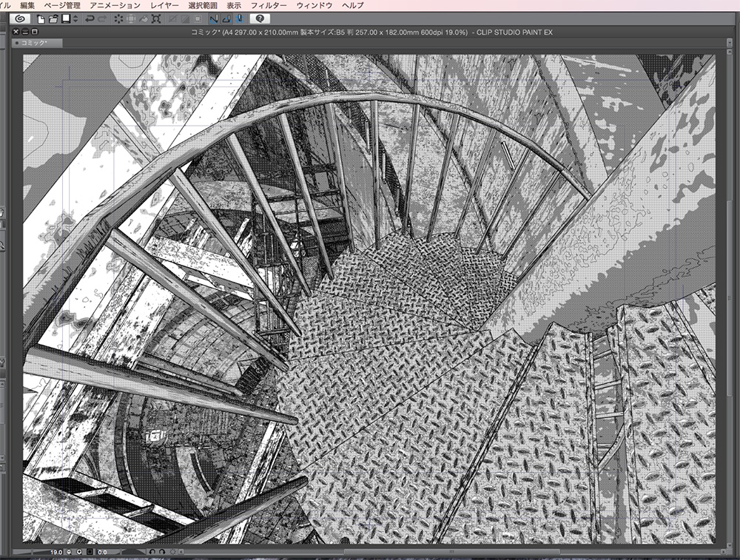740x560 pixels.
Task: Open the 選択範囲 menu
Action: click(203, 5)
